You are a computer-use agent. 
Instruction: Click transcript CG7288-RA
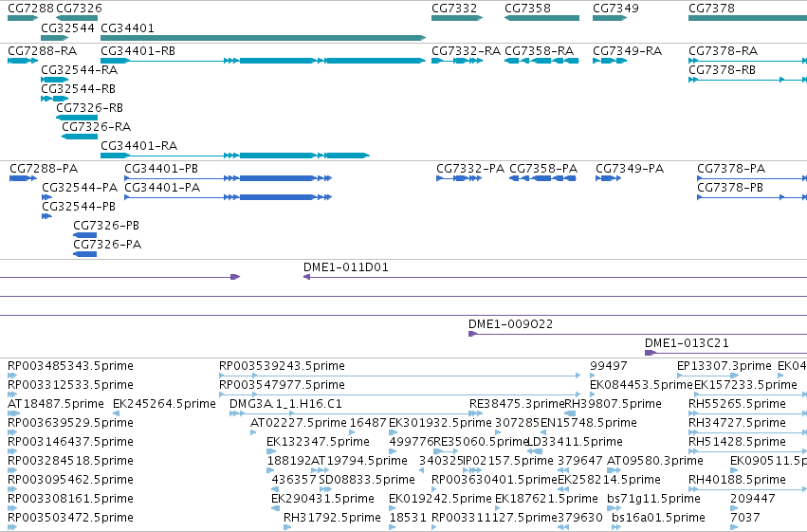point(43,51)
